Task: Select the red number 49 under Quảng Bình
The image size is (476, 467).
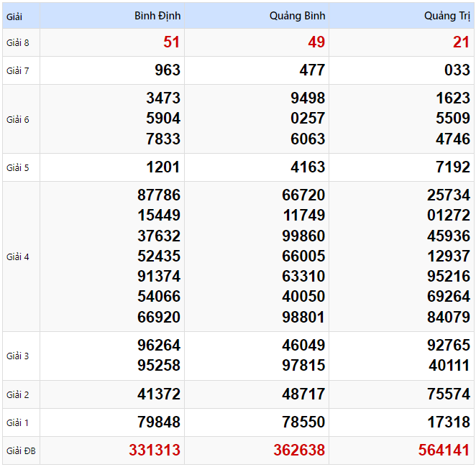Action: (x=316, y=42)
